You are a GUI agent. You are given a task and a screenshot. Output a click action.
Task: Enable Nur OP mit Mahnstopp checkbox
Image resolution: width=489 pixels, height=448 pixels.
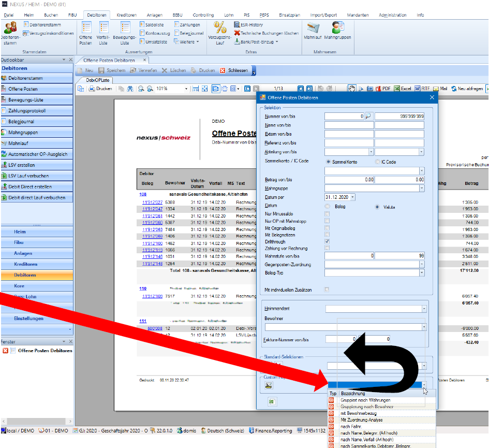[327, 221]
